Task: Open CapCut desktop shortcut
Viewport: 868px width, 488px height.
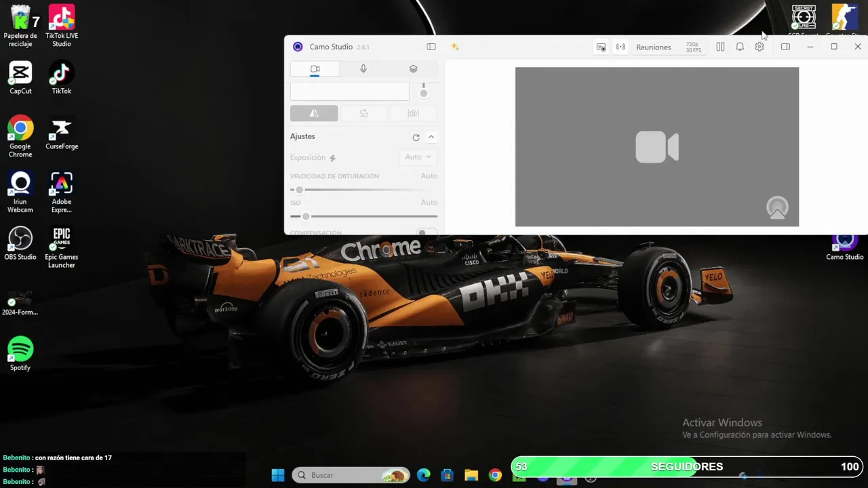Action: click(20, 78)
